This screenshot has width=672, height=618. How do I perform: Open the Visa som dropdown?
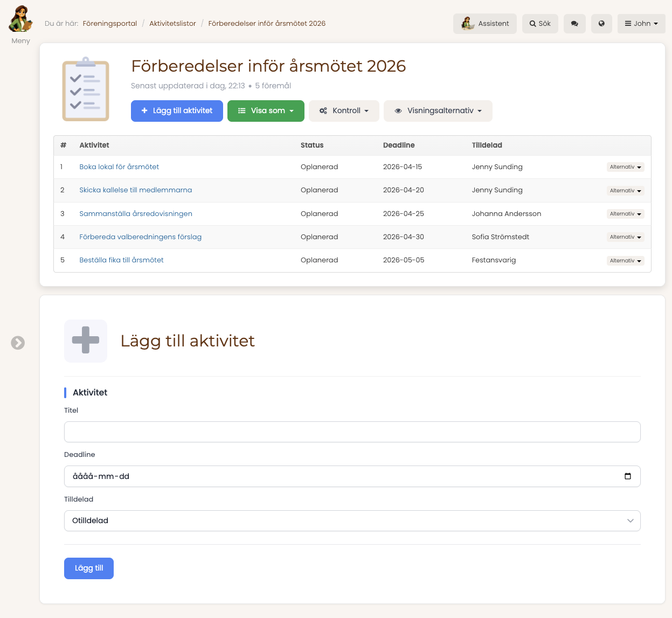pos(266,111)
